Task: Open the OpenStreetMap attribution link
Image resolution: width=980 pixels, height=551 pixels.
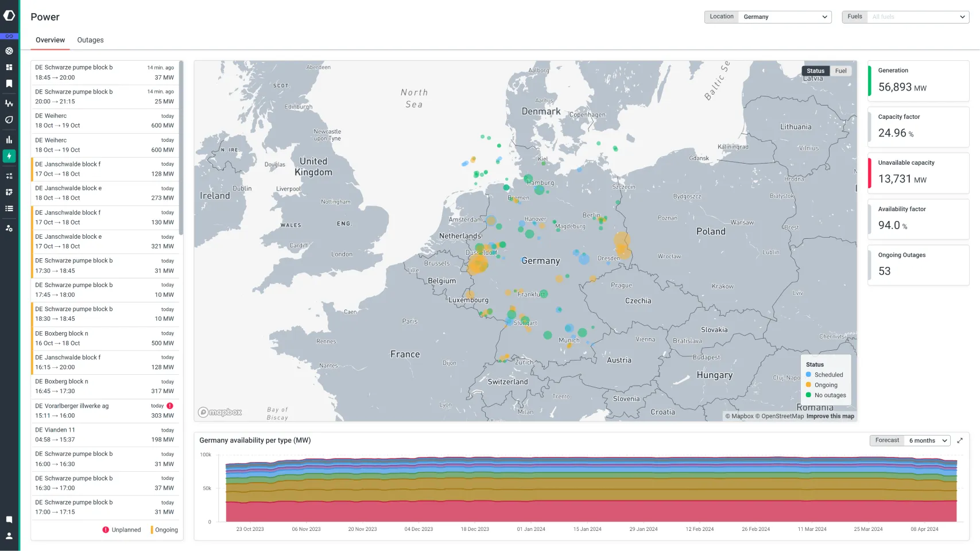Action: click(x=782, y=416)
